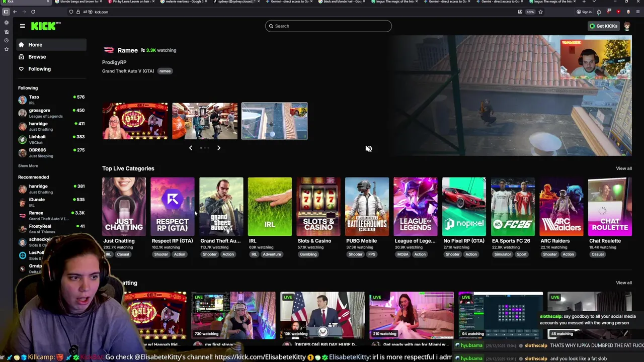
Task: Select the first featured carousel thumbnail
Action: [135, 121]
